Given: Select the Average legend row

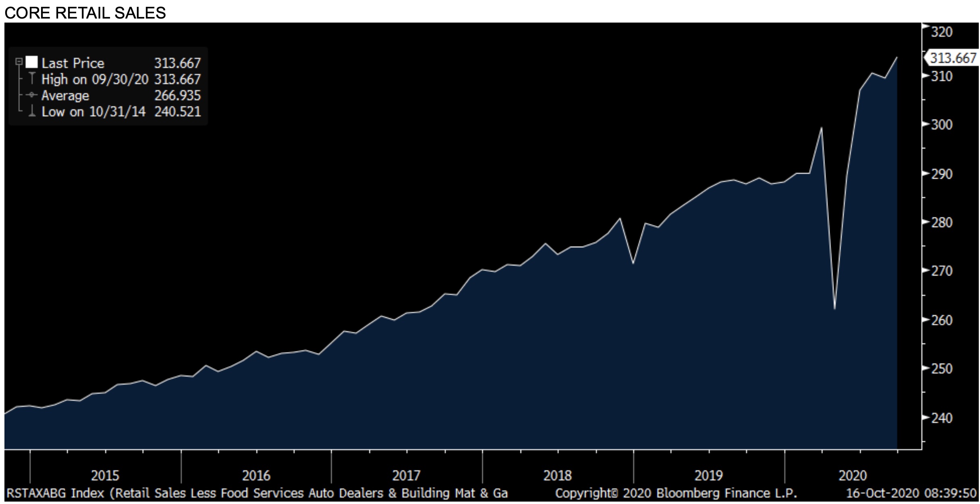Looking at the screenshot, I should [65, 96].
